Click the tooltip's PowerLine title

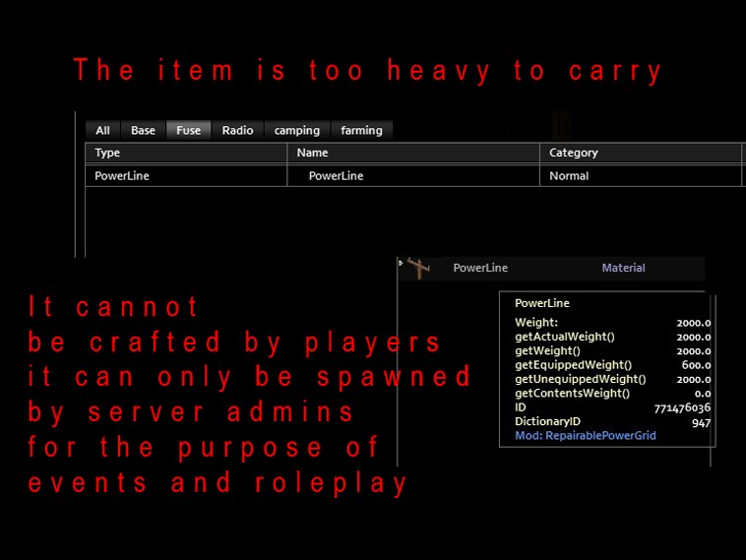(x=542, y=303)
